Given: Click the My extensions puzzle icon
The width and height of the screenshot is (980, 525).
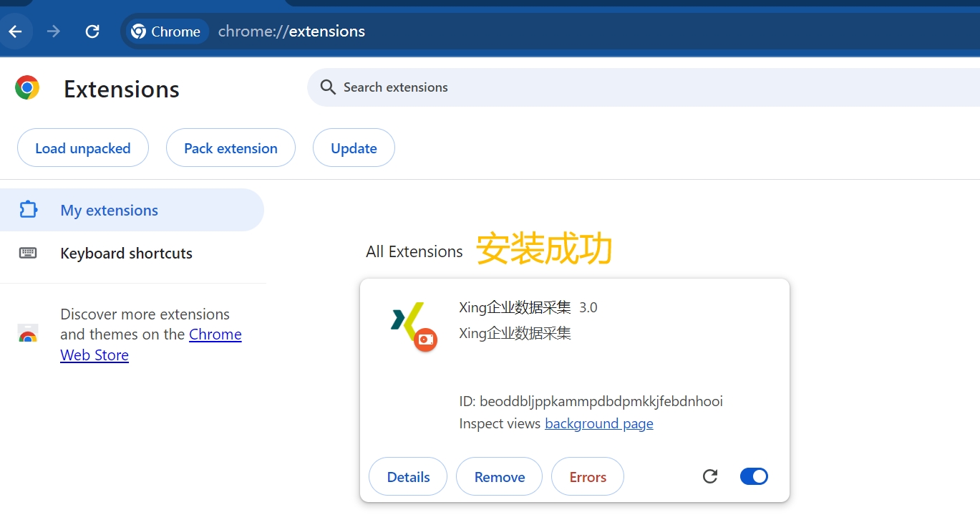Looking at the screenshot, I should click(x=28, y=210).
